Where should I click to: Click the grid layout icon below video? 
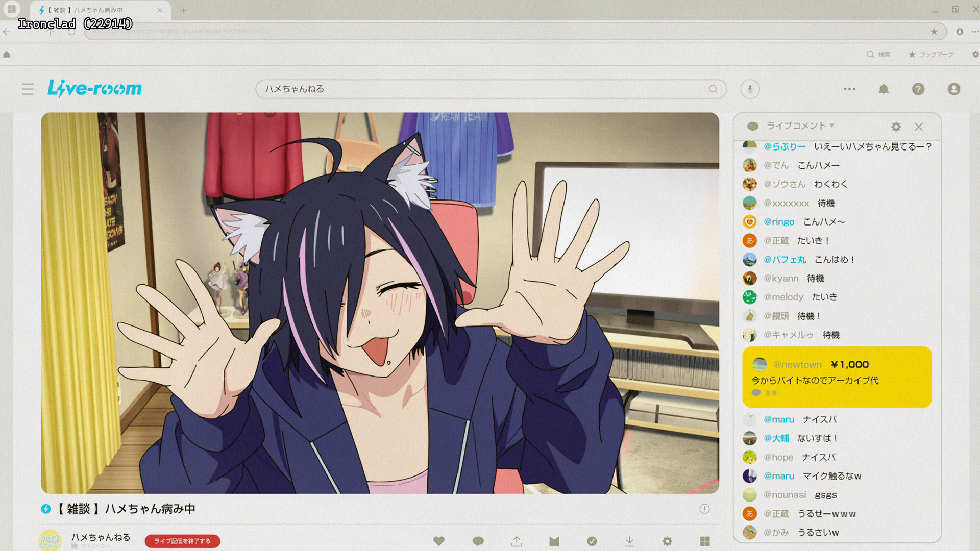coord(705,541)
